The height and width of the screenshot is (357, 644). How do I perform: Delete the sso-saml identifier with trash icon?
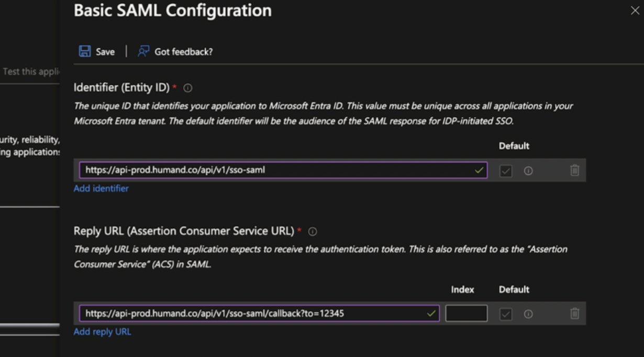pyautogui.click(x=574, y=171)
